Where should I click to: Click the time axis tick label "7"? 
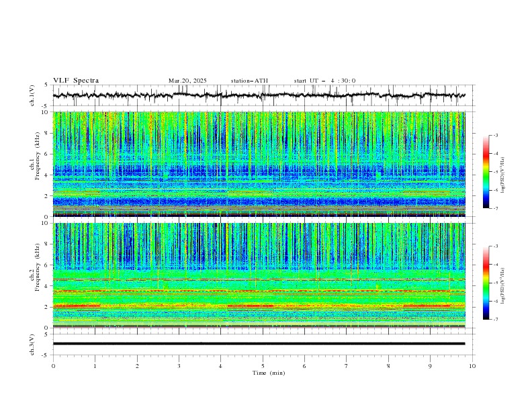(x=347, y=366)
